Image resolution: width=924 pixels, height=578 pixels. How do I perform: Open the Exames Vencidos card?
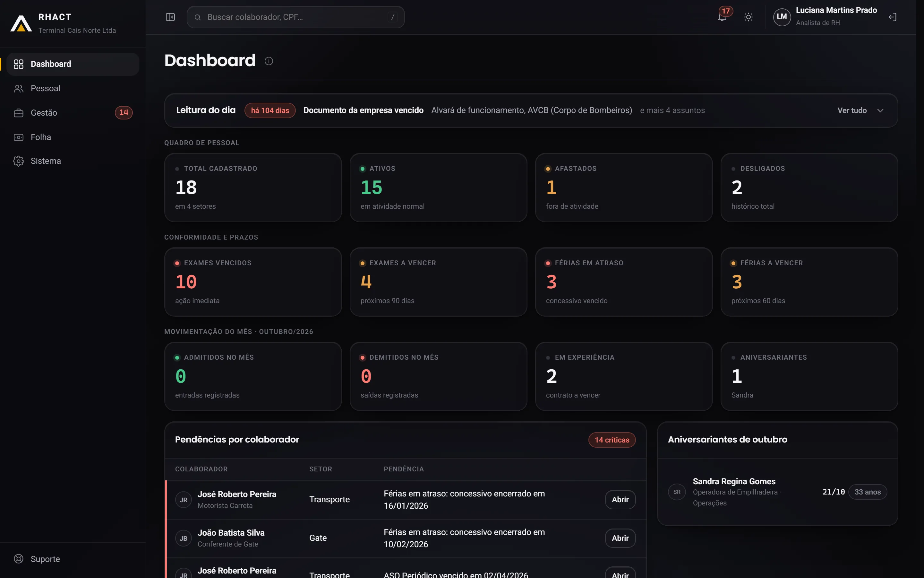click(x=253, y=282)
